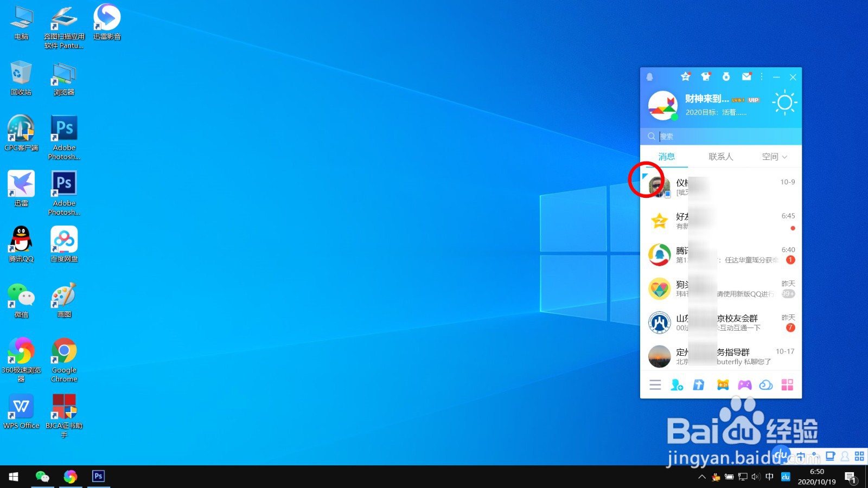Open CPC客户端 desktop shortcut
868x488 pixels.
[21, 133]
